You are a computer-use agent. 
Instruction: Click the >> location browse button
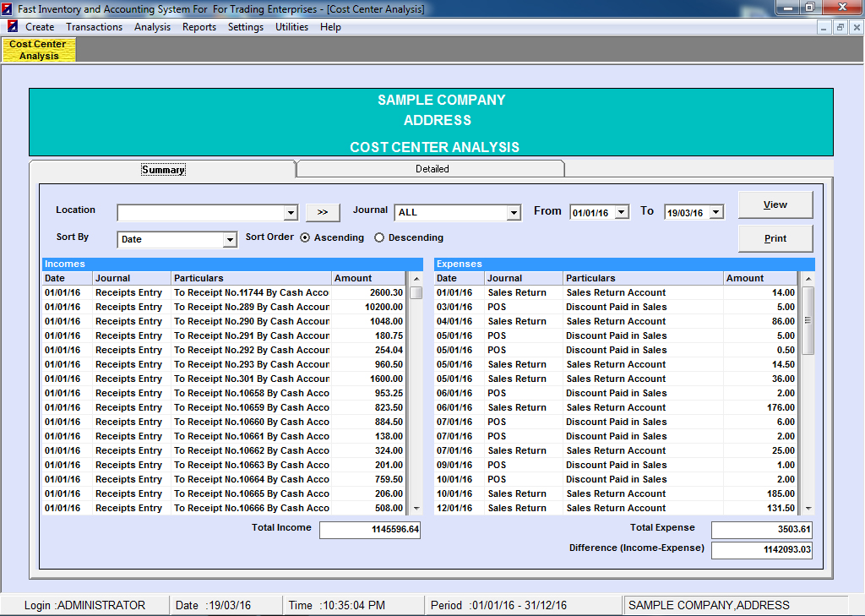(x=323, y=212)
